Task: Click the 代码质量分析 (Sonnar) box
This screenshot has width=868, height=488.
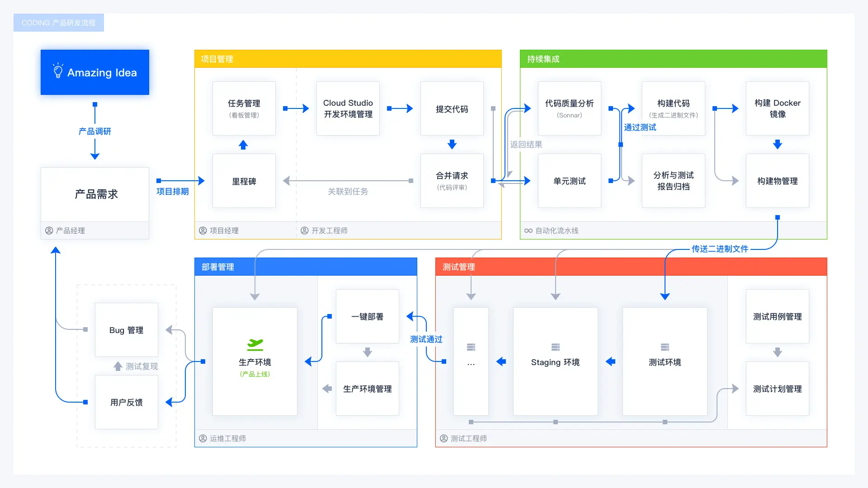Action: pyautogui.click(x=569, y=108)
